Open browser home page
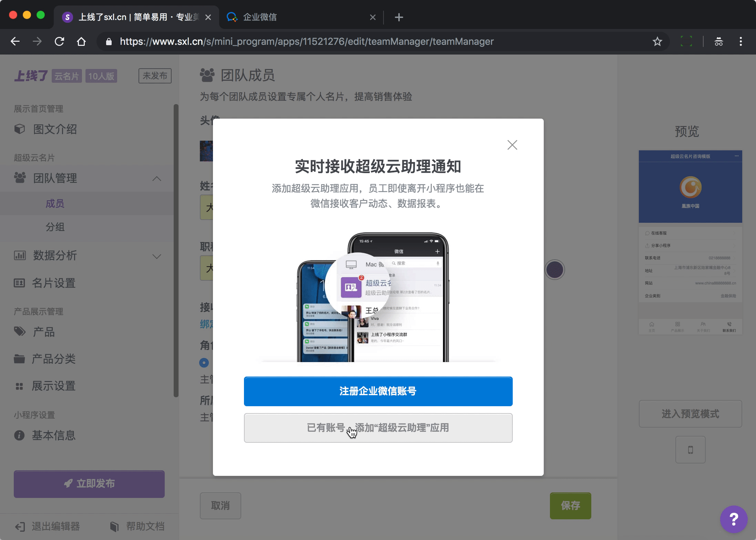 tap(81, 42)
